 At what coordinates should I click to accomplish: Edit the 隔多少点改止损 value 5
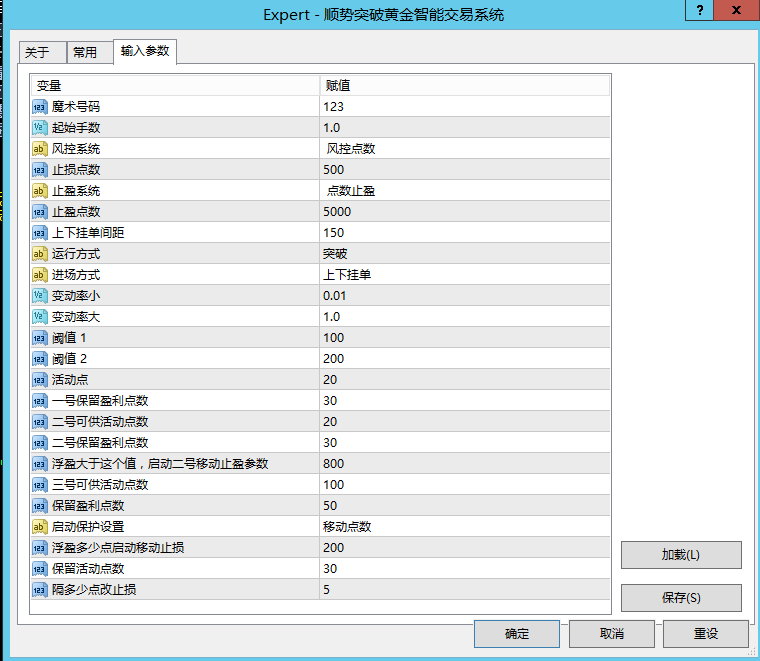coord(465,590)
